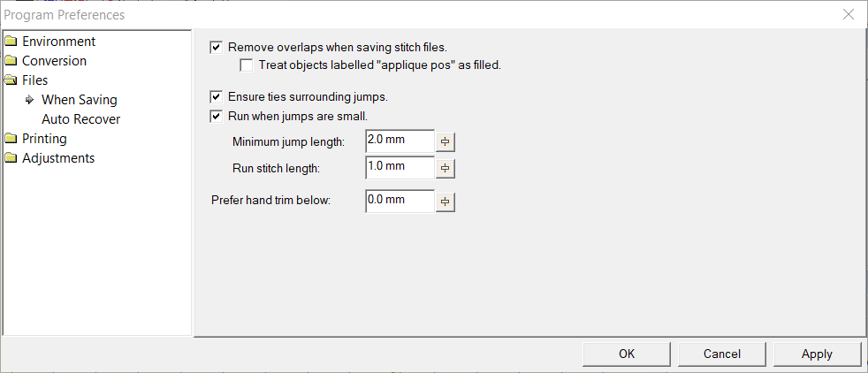The image size is (868, 373).
Task: Click the Apply button
Action: point(817,354)
